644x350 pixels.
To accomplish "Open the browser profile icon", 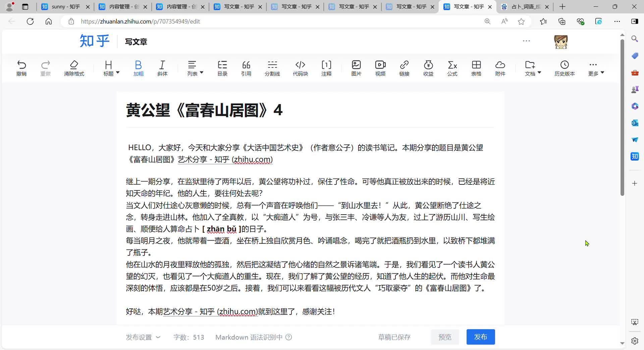I will [10, 6].
